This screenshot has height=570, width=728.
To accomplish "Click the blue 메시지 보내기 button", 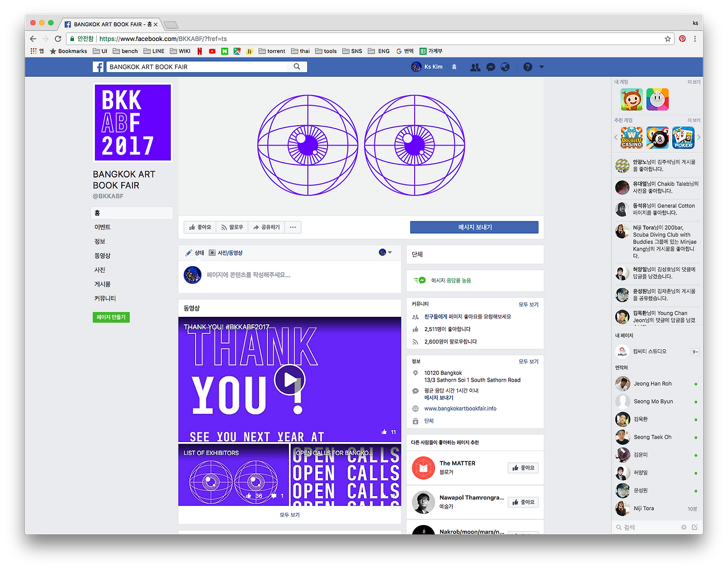I will [474, 227].
